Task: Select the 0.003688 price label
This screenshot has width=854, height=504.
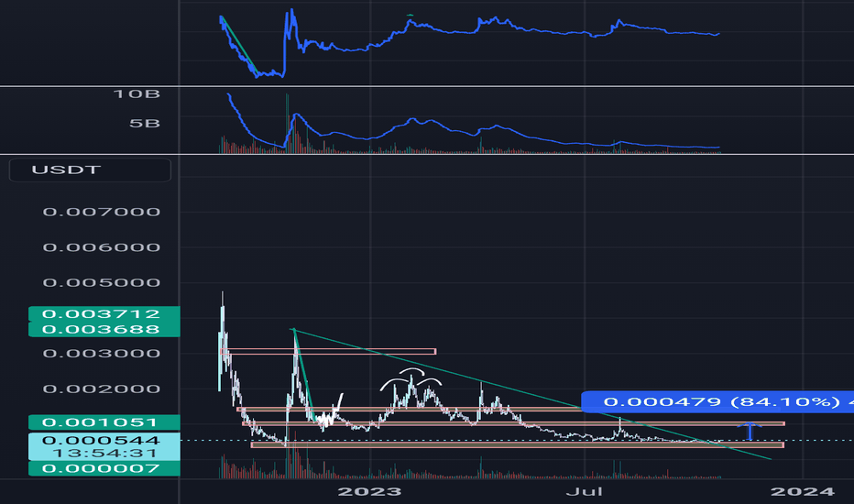Action: [104, 329]
